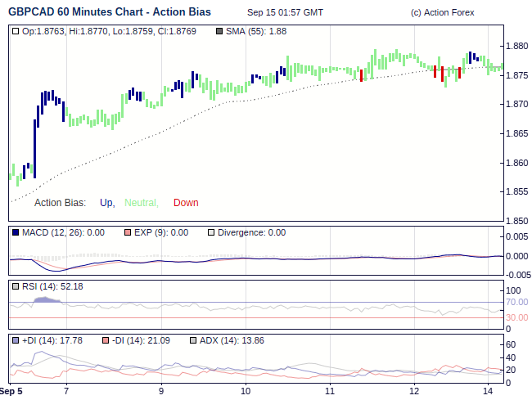The height and width of the screenshot is (400, 532).
Task: Click the Divergence legend marker
Action: tap(210, 232)
